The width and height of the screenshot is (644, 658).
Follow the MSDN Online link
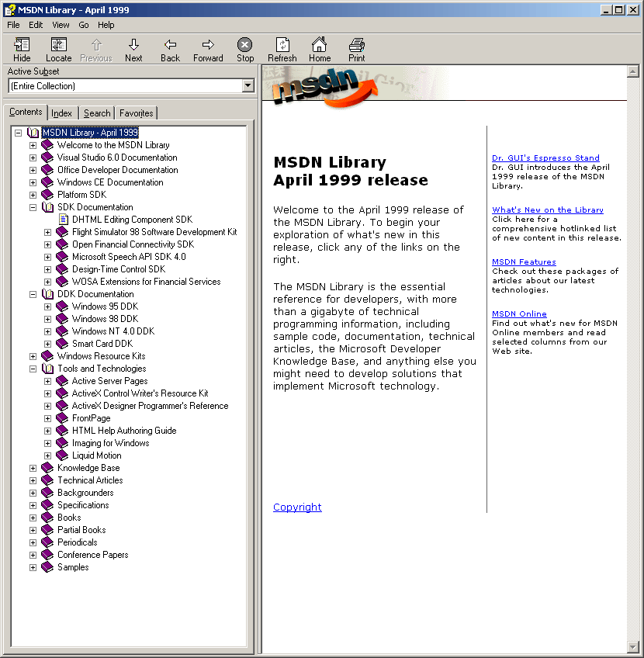tap(519, 314)
